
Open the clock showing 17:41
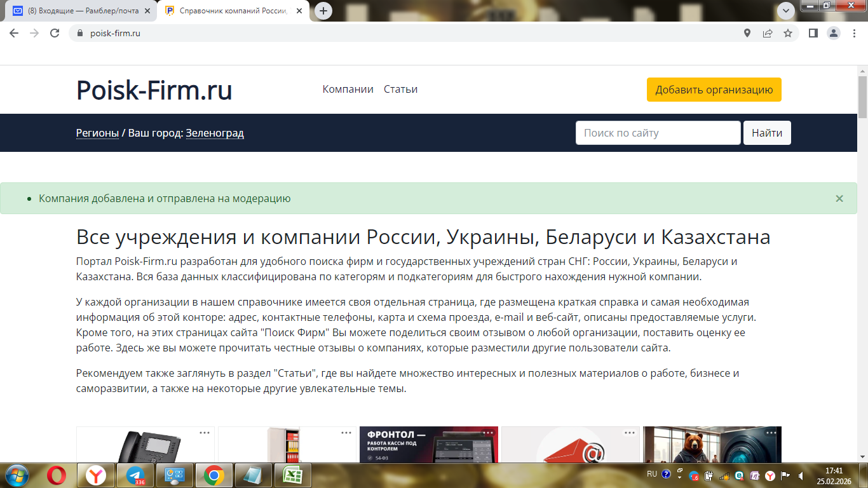click(x=834, y=475)
